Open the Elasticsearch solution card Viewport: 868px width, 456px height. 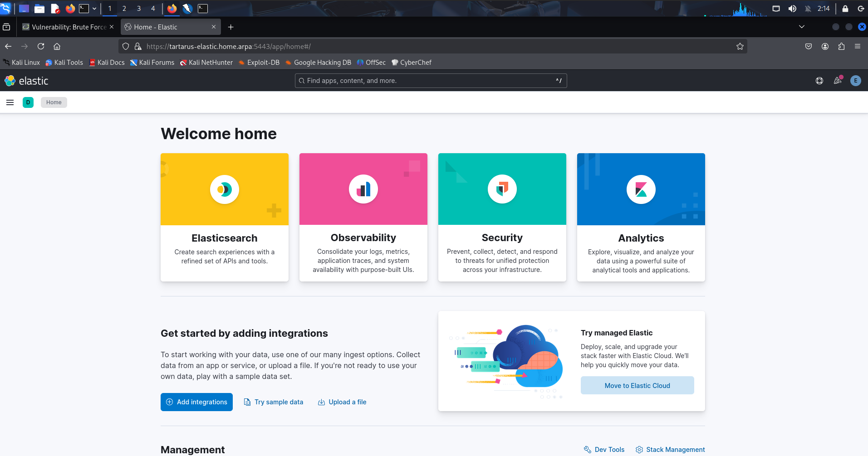point(224,217)
